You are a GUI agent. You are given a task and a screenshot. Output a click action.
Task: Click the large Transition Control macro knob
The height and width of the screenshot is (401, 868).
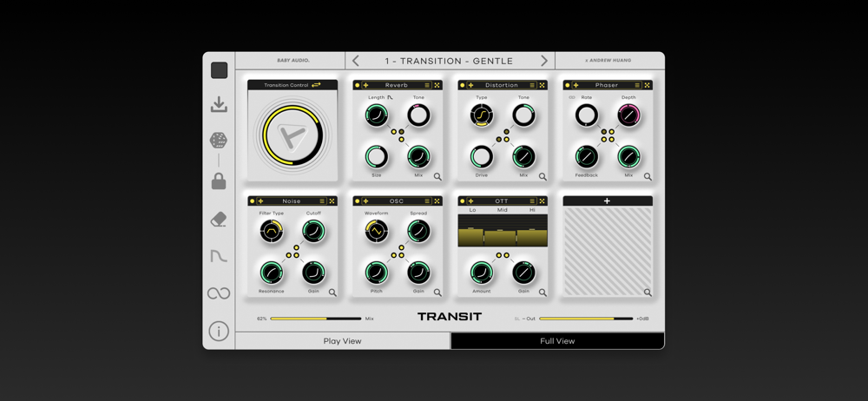tap(291, 135)
